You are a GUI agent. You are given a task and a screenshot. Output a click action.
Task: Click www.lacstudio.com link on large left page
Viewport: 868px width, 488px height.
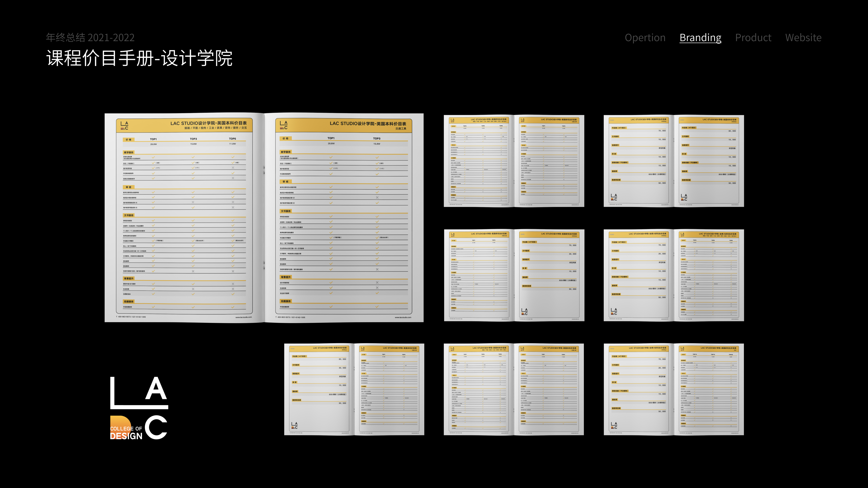(x=243, y=317)
